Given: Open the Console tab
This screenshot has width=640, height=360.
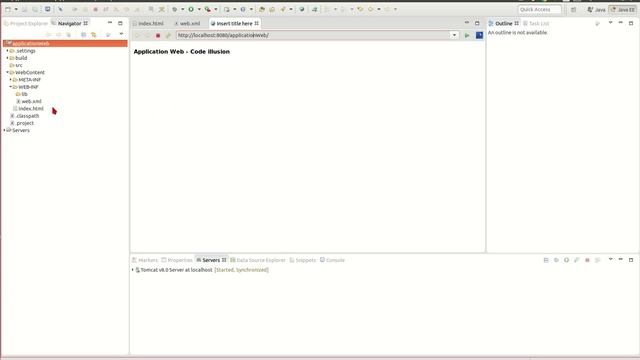Looking at the screenshot, I should click(x=332, y=260).
